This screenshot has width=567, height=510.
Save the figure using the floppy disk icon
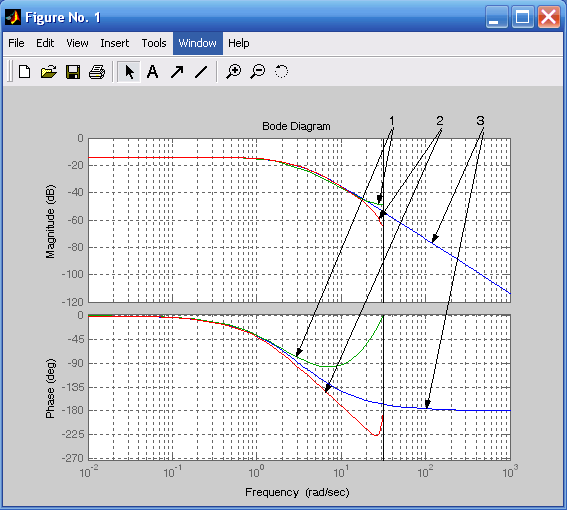click(x=73, y=72)
